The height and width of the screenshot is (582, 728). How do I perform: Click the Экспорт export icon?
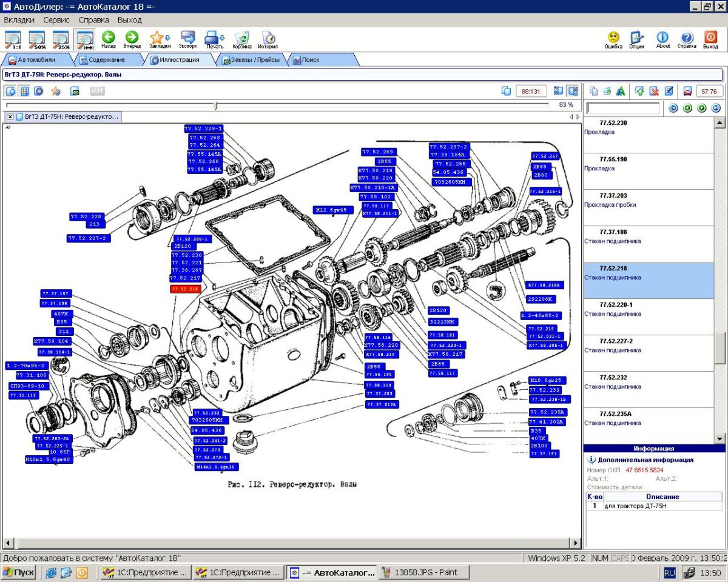point(188,38)
